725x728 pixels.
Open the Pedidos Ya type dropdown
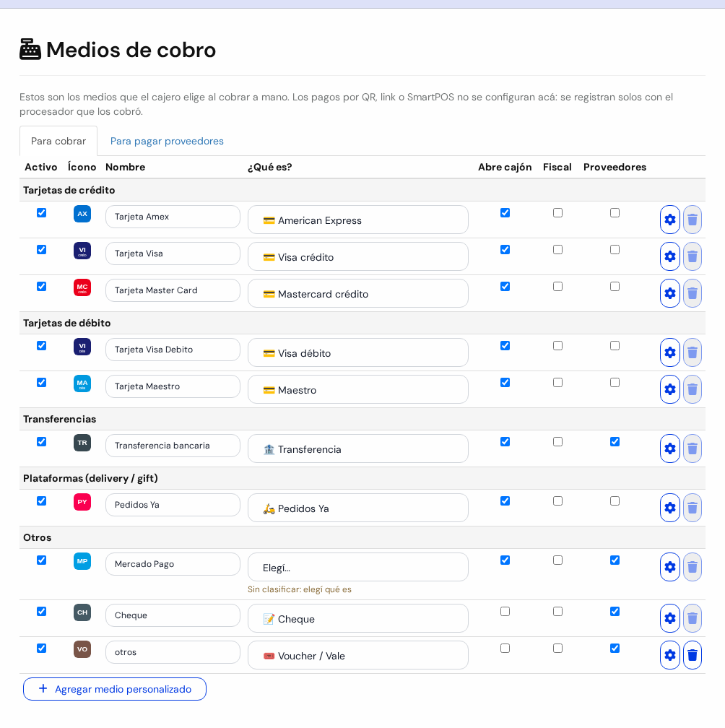coord(358,508)
